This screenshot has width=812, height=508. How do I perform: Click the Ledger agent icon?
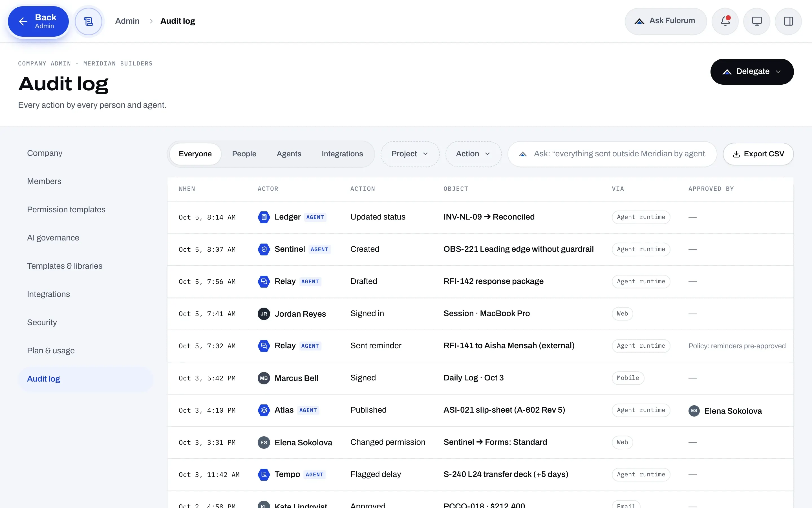(264, 217)
